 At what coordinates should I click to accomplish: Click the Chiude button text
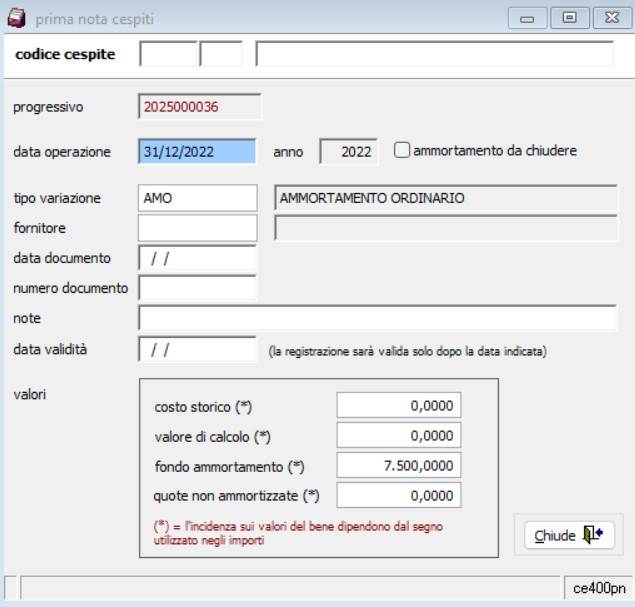pos(555,535)
